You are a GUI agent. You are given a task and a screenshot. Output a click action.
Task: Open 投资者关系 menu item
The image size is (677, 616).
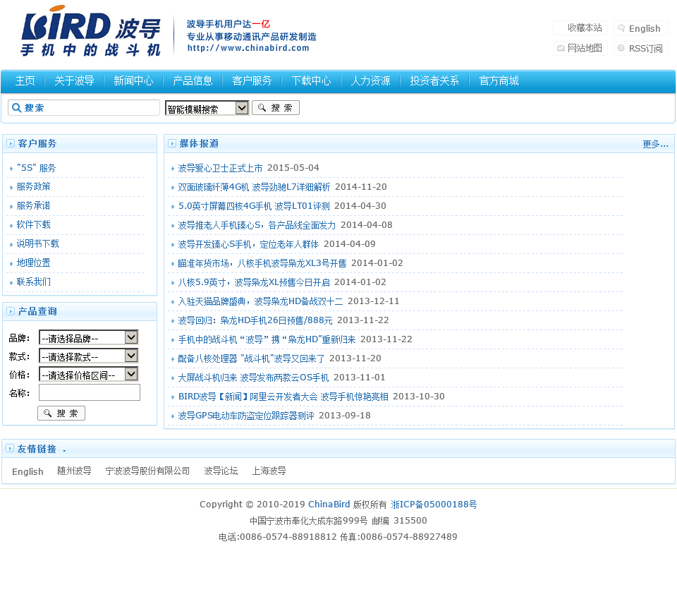pos(434,80)
